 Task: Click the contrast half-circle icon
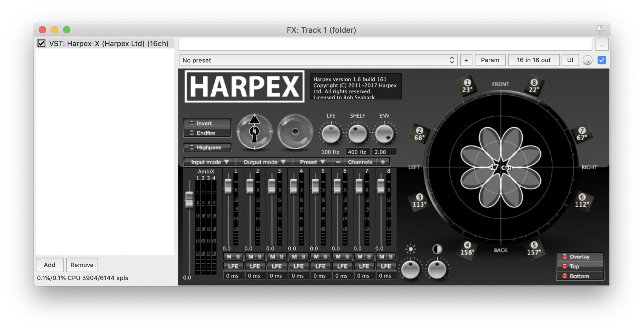pyautogui.click(x=437, y=249)
